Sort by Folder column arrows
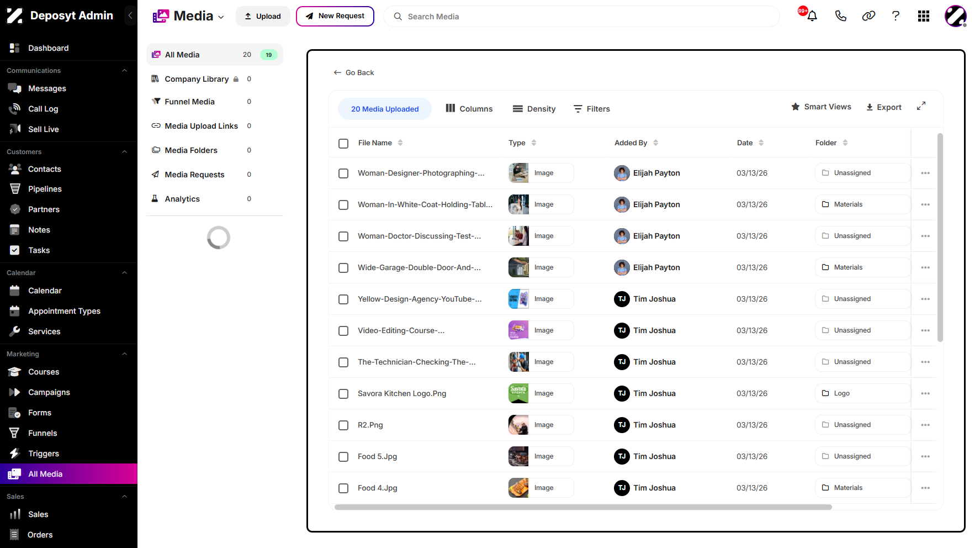 pyautogui.click(x=845, y=143)
